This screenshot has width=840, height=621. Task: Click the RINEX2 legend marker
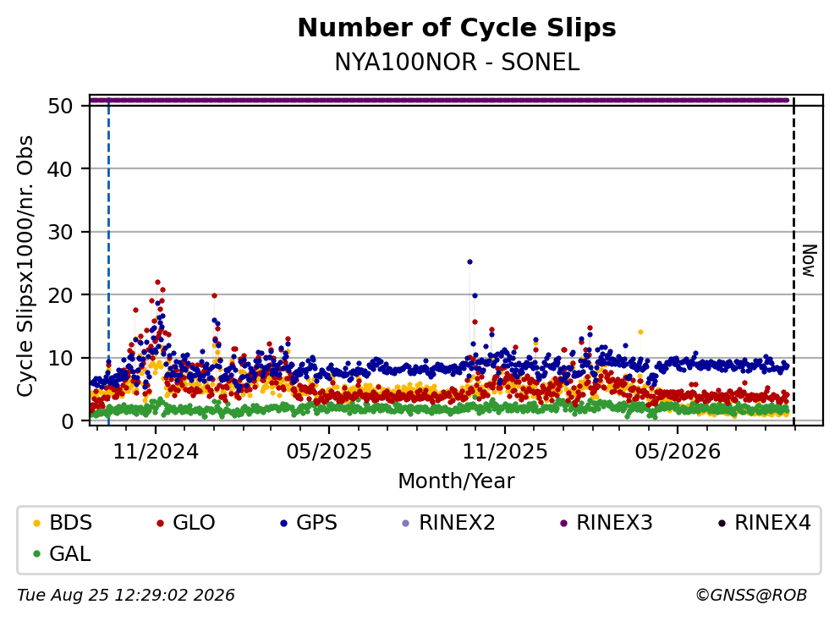point(405,523)
